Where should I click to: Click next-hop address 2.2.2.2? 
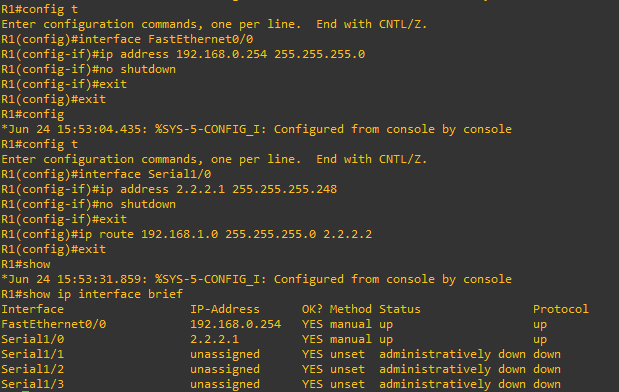coord(347,234)
